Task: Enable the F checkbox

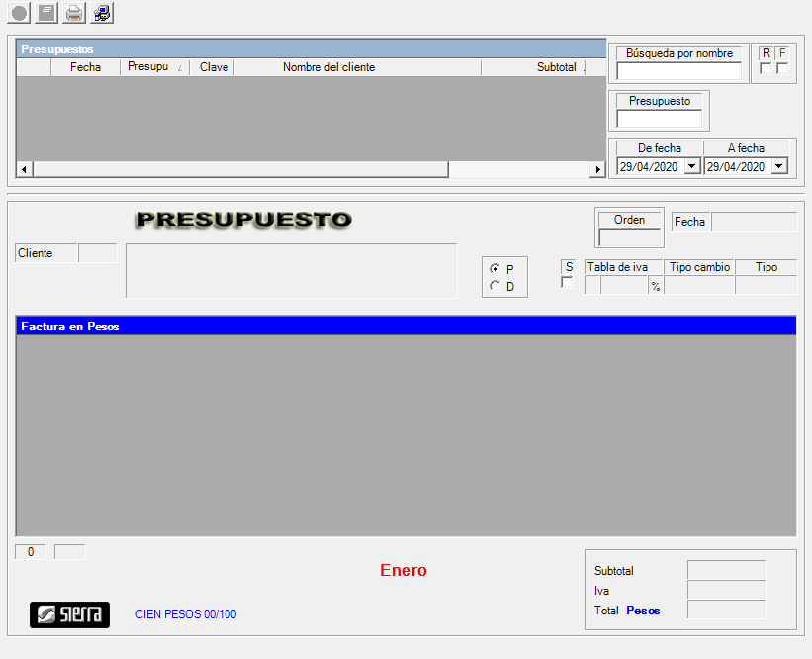Action: (x=782, y=68)
